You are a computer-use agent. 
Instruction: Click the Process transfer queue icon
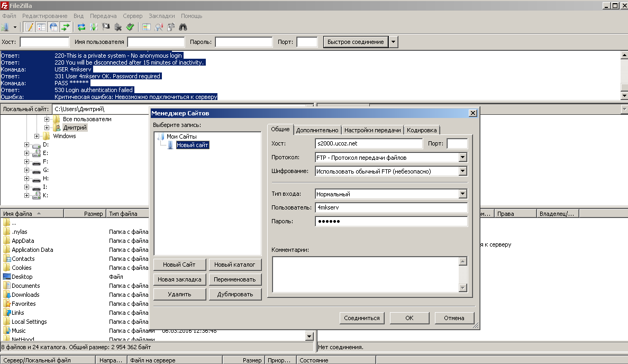click(x=94, y=27)
